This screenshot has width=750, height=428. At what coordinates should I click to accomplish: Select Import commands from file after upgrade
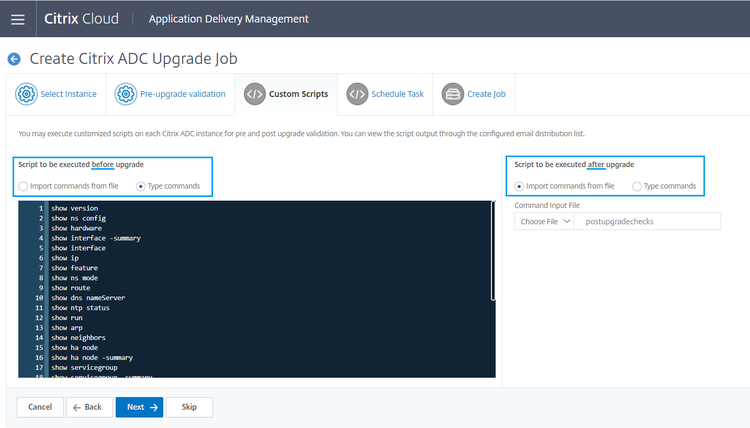(x=519, y=186)
